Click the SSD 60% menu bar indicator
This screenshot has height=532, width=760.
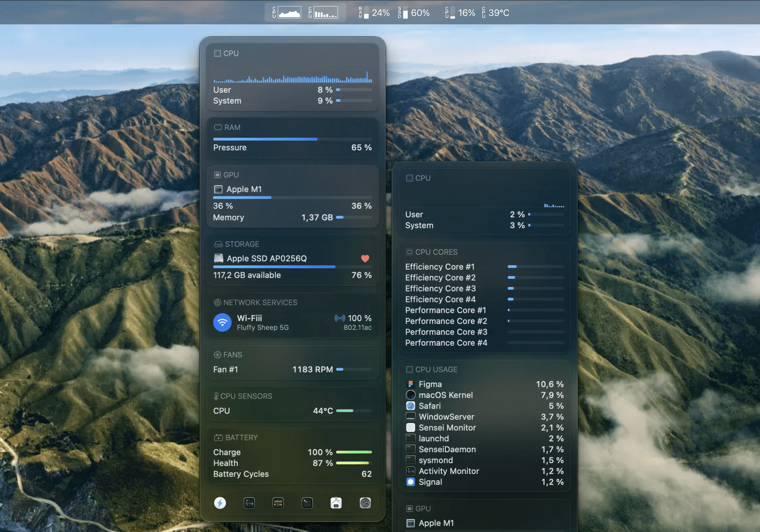[414, 13]
